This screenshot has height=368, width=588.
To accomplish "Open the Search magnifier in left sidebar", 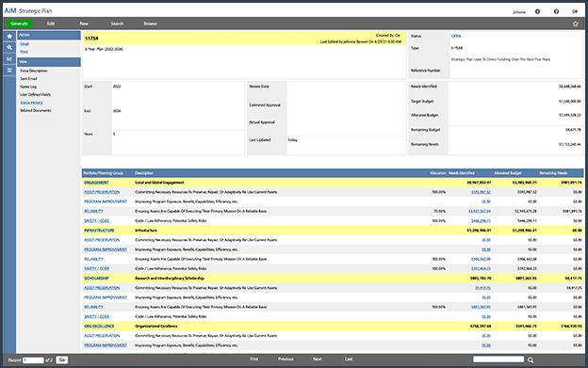I will (9, 48).
